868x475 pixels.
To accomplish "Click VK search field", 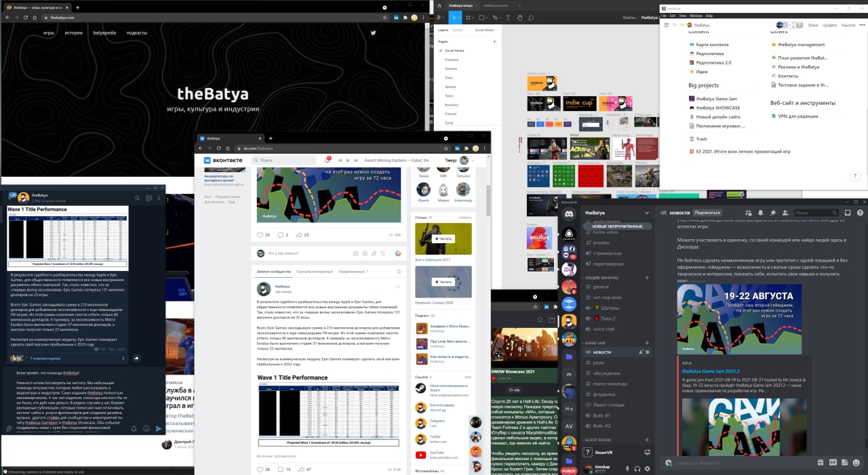I will click(283, 161).
